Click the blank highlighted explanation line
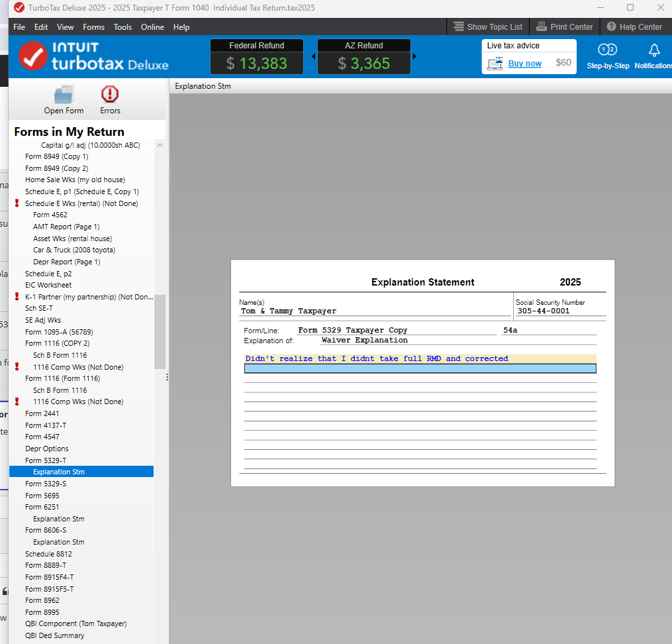The width and height of the screenshot is (672, 644). click(x=420, y=368)
